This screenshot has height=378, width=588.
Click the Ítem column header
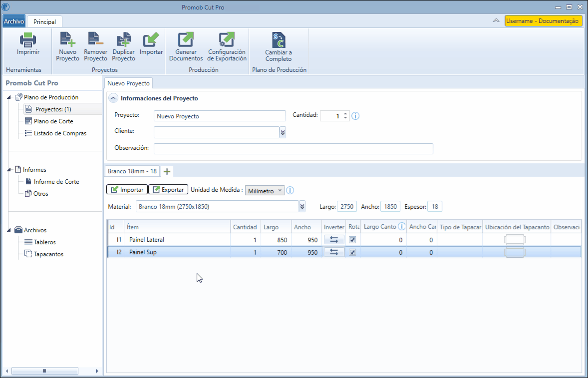[x=177, y=227]
